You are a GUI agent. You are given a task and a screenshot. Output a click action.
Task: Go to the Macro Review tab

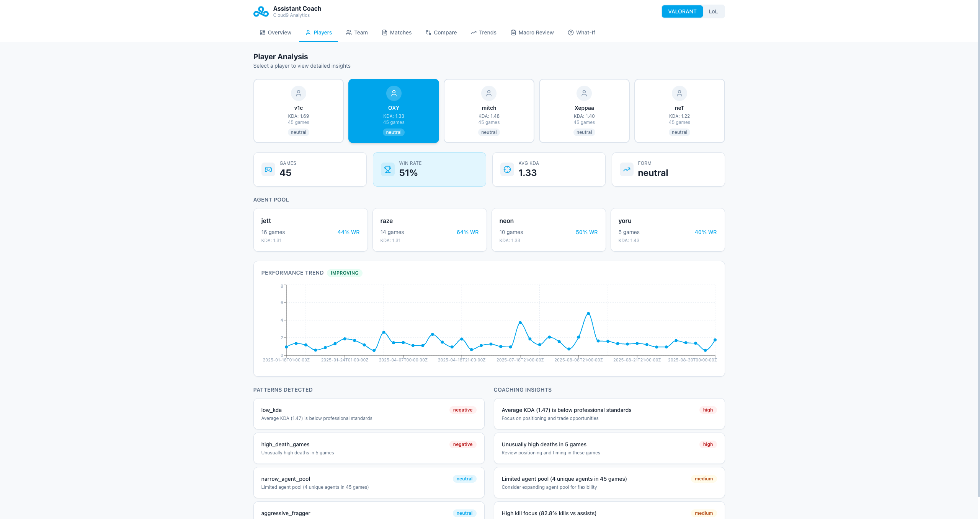point(532,33)
